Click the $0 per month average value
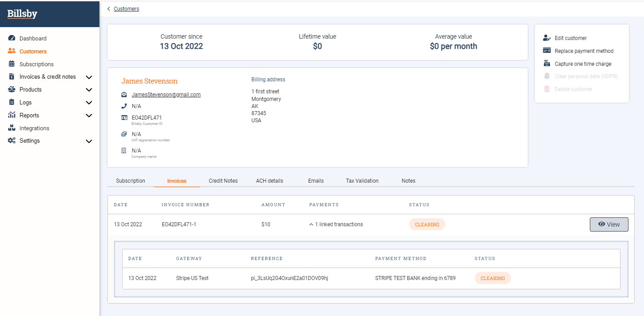This screenshot has width=644, height=316. click(454, 46)
